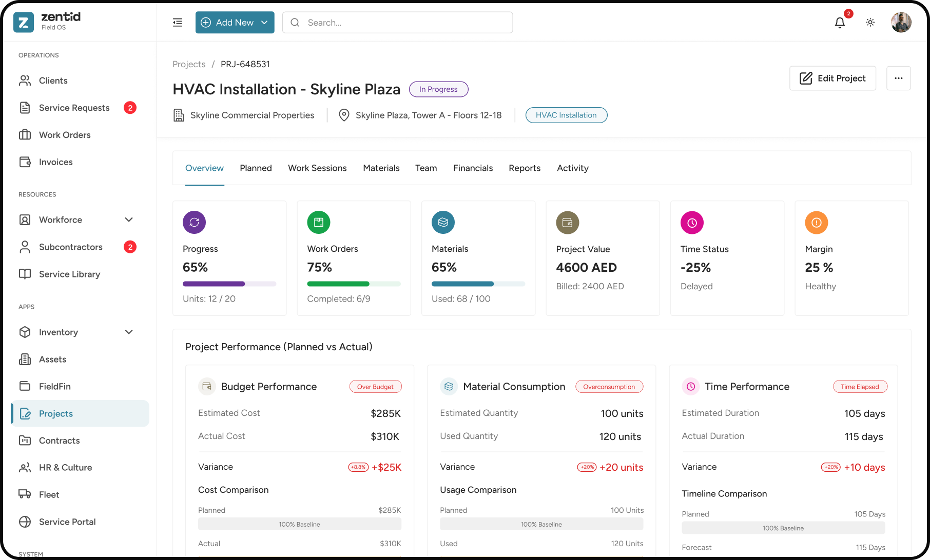Click the green Work Orders card icon
This screenshot has width=930, height=560.
[x=319, y=223]
